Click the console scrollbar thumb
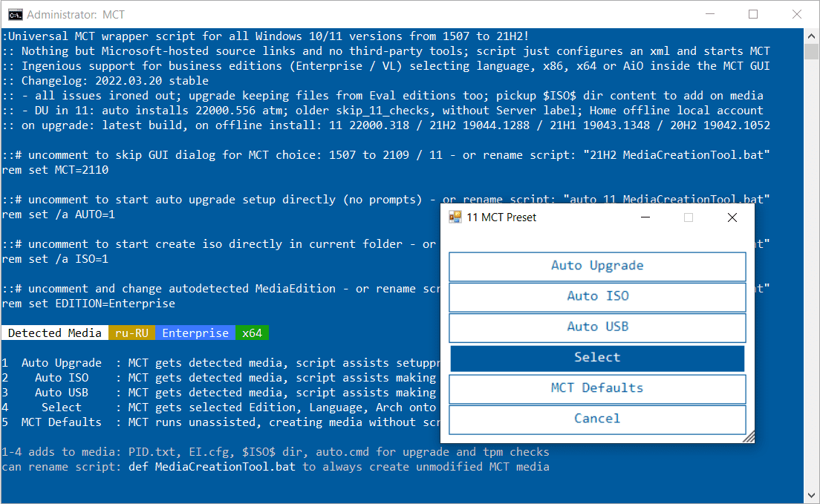The image size is (820, 504). point(811,52)
